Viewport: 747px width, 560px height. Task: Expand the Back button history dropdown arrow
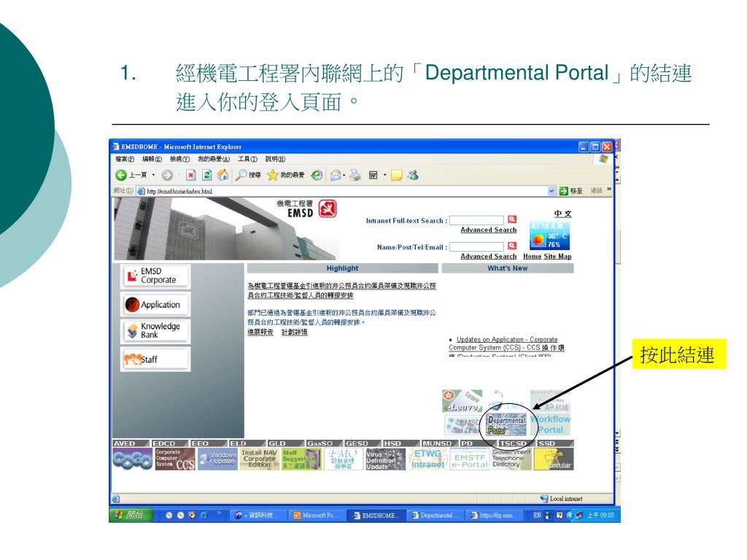(x=153, y=175)
